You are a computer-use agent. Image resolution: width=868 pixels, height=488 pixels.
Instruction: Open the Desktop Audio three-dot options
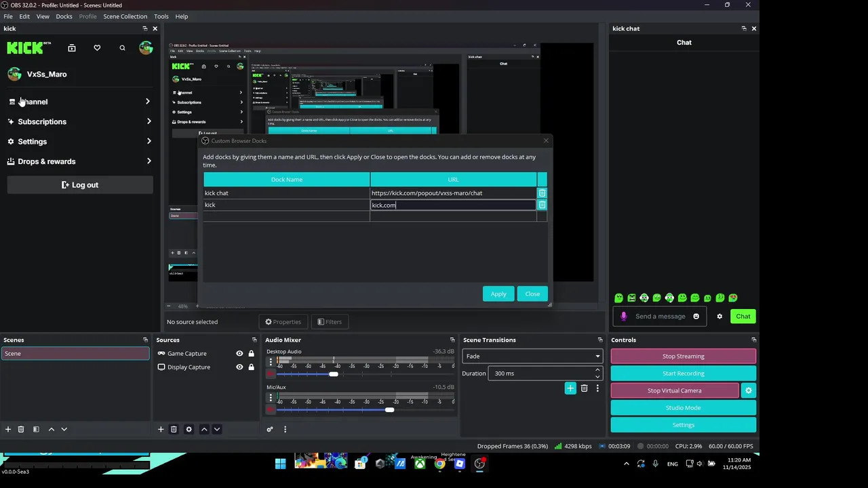[x=271, y=362]
